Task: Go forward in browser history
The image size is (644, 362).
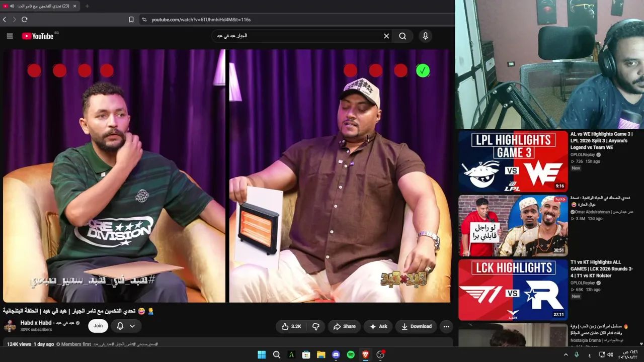Action: pyautogui.click(x=14, y=20)
